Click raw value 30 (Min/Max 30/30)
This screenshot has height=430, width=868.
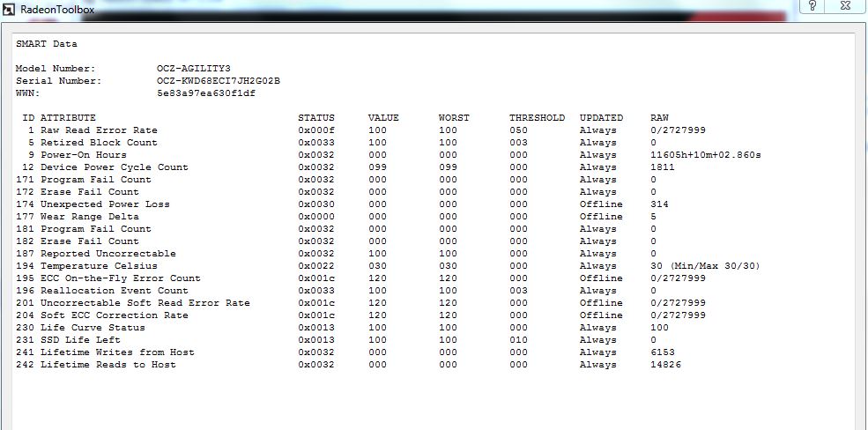point(705,265)
